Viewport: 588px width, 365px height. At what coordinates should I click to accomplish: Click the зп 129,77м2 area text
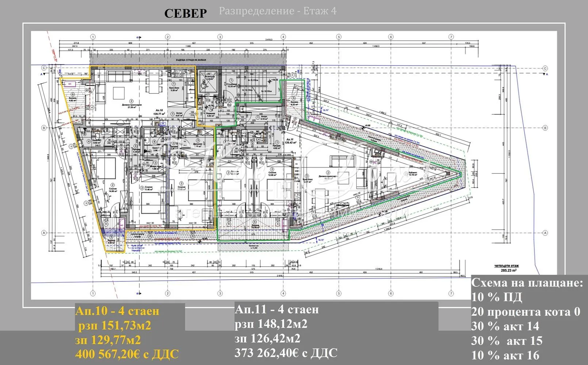click(x=108, y=340)
